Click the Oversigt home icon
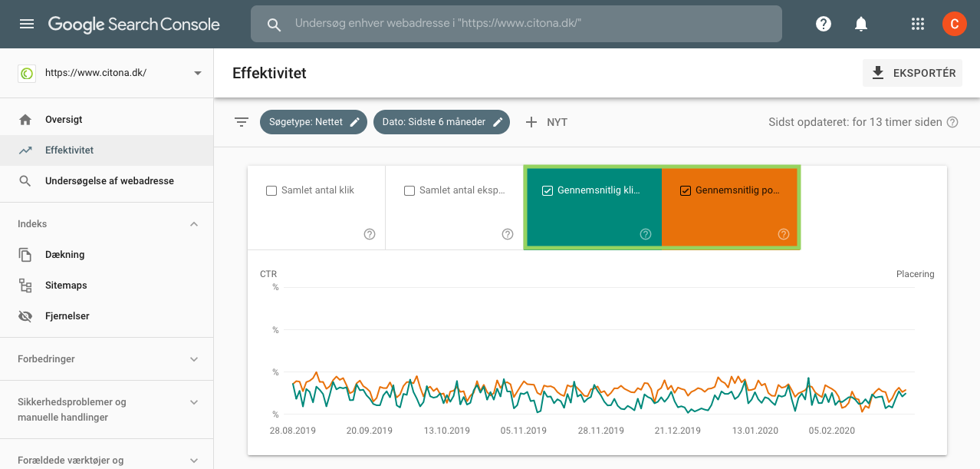Viewport: 980px width, 469px height. coord(25,120)
